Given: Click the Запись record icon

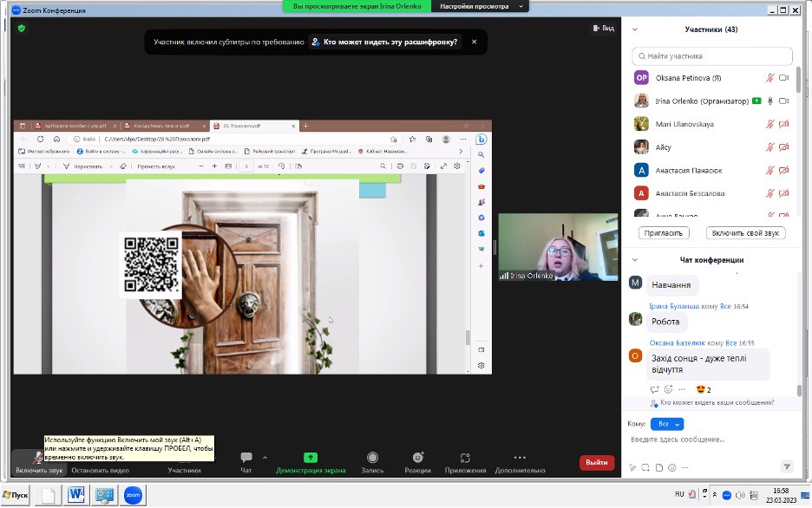Looking at the screenshot, I should [372, 458].
